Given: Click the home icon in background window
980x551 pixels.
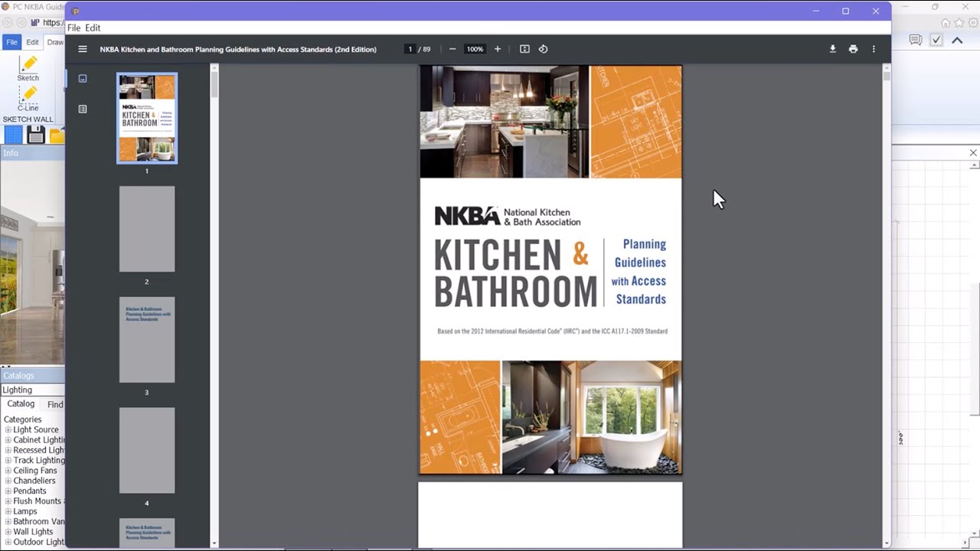Looking at the screenshot, I should [946, 23].
